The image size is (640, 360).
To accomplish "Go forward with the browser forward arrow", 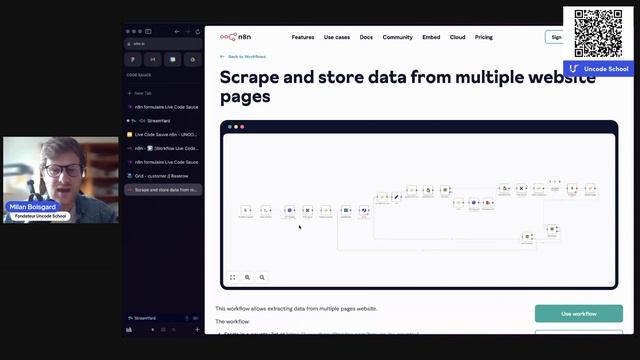I will click(188, 31).
